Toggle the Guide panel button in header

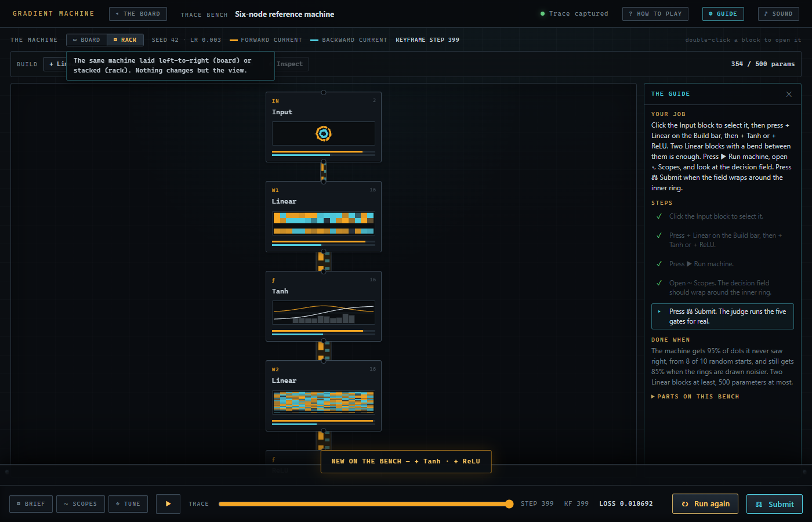tap(723, 14)
